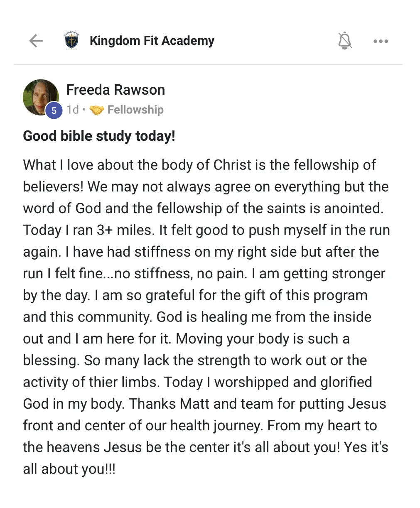This screenshot has width=420, height=508.
Task: Tap the handshake emoji icon
Action: [x=97, y=110]
